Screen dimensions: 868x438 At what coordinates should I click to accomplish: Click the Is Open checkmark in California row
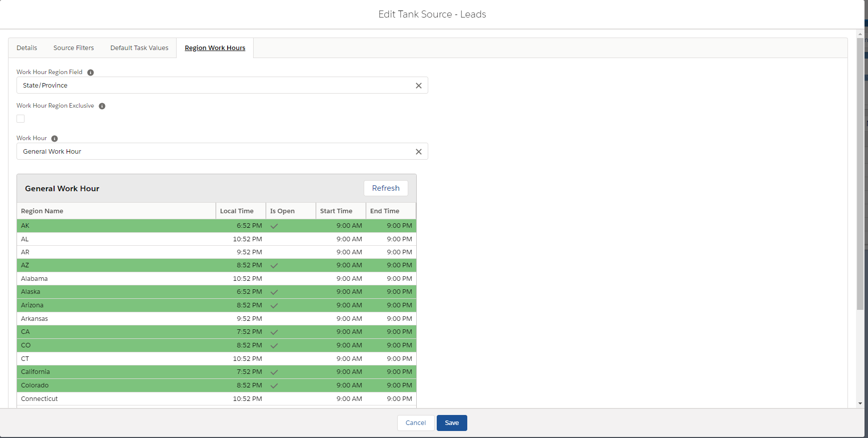(x=274, y=372)
